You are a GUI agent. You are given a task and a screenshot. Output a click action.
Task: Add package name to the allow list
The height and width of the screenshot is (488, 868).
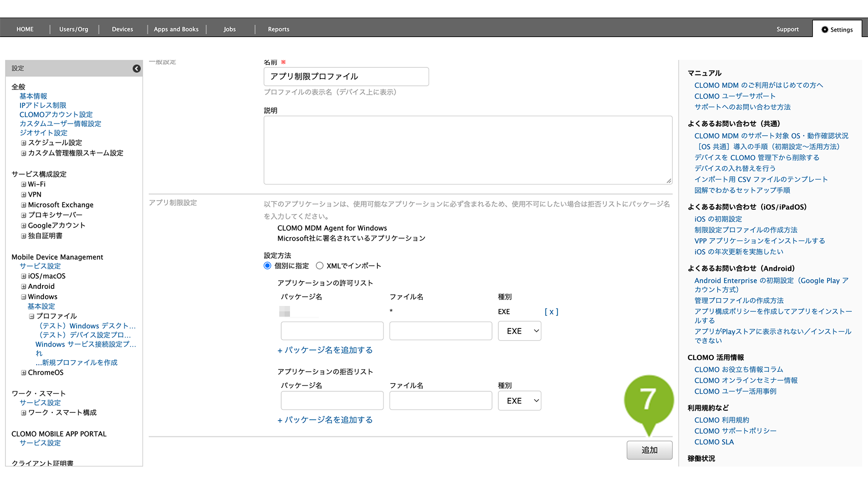coord(325,350)
